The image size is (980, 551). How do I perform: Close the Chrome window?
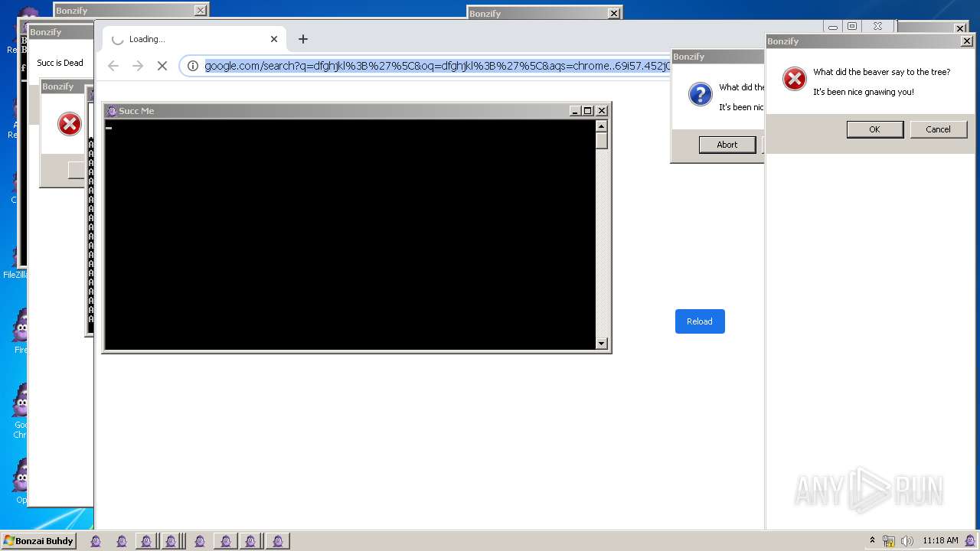(x=878, y=26)
